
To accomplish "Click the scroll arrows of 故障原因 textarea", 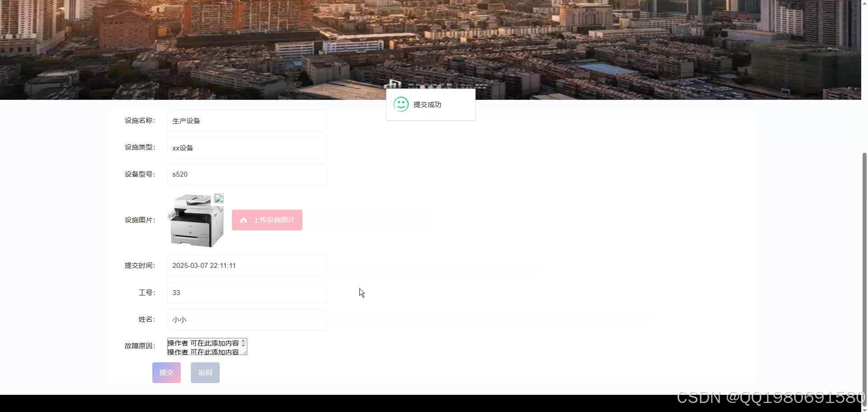I will point(243,343).
